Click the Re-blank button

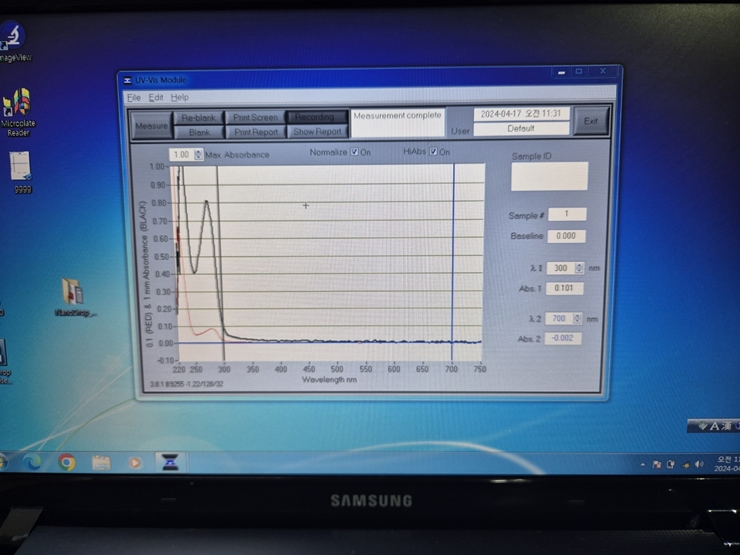(198, 117)
